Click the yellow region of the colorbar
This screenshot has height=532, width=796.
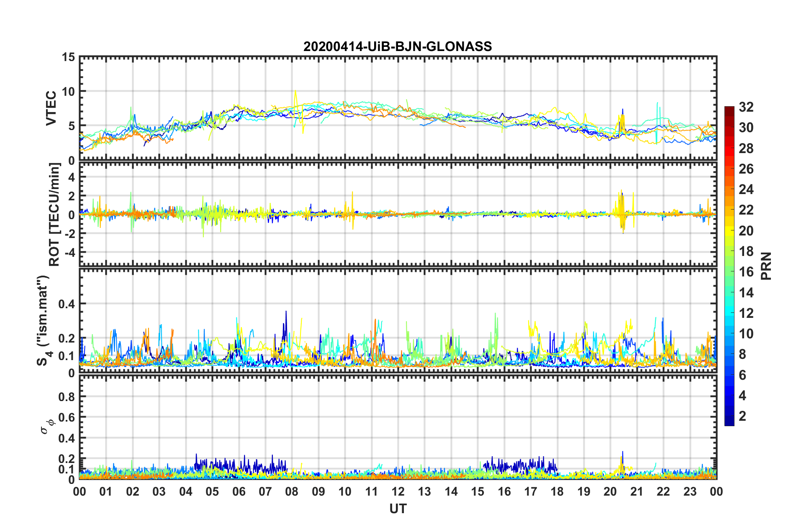(x=729, y=230)
